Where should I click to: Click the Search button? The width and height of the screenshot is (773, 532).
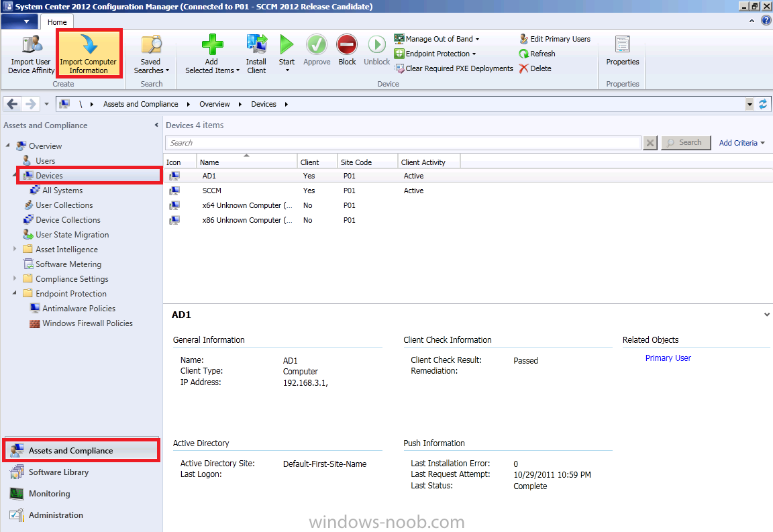point(686,142)
